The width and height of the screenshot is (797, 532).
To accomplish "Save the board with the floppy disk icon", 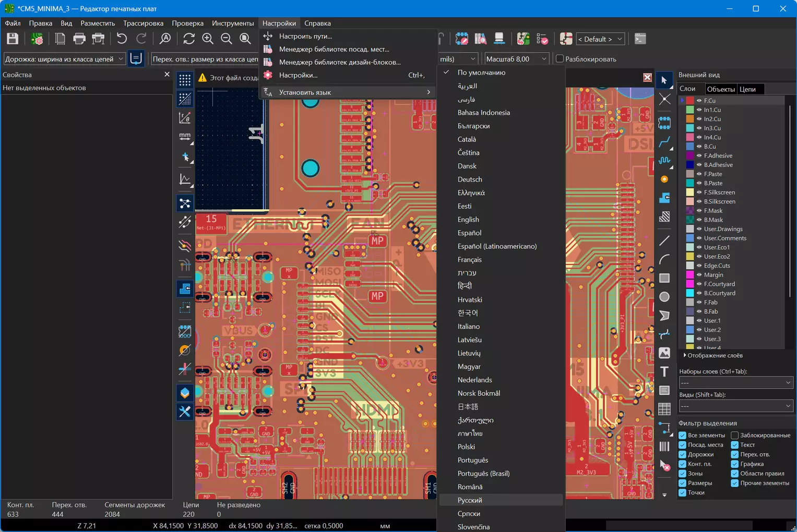I will coord(13,39).
